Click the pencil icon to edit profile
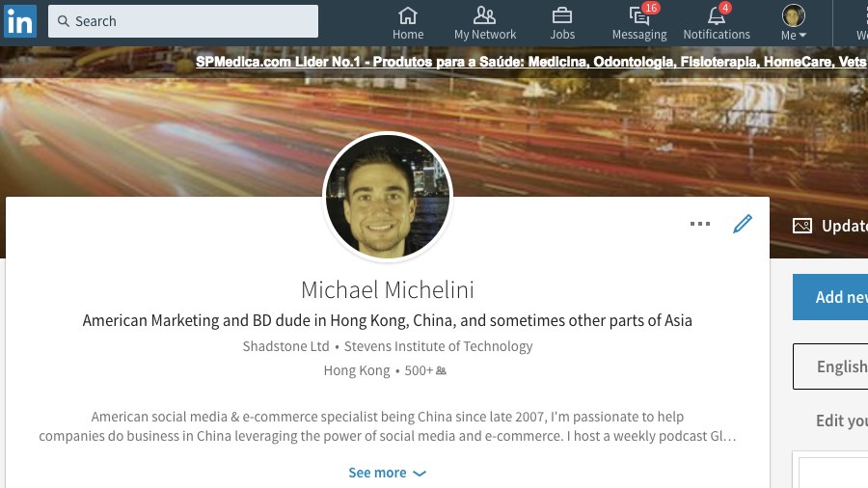Screen dimensions: 868x488 pyautogui.click(x=743, y=224)
